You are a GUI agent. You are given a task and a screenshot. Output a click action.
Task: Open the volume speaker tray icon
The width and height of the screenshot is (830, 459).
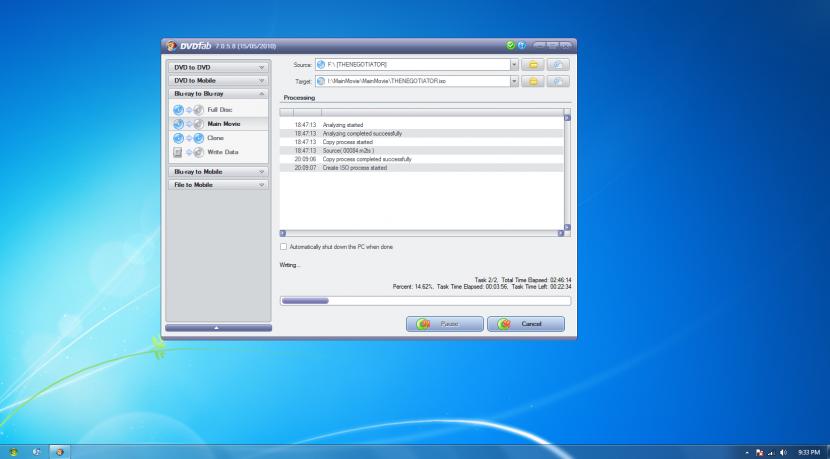pyautogui.click(x=783, y=453)
